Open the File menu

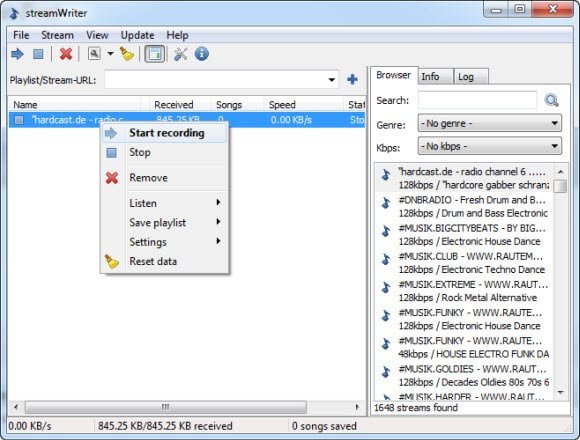pyautogui.click(x=21, y=35)
